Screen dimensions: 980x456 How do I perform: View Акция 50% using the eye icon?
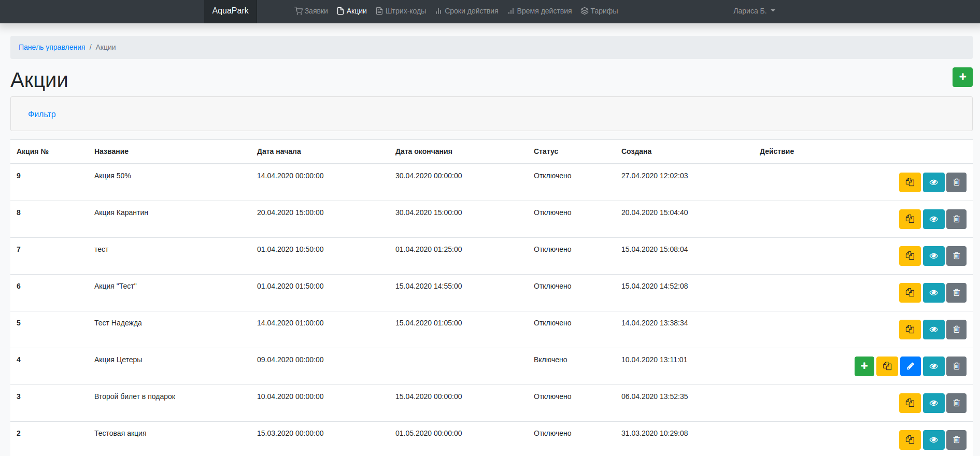click(x=933, y=182)
